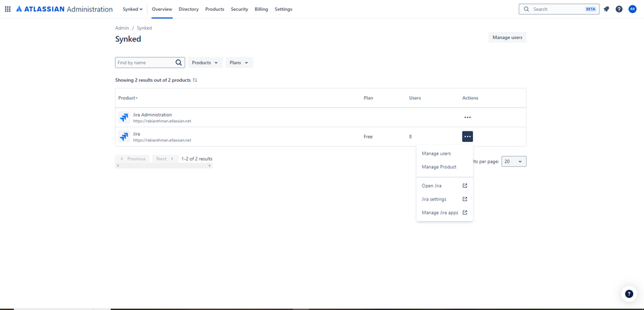Screen dimensions: 644x310
Task: Click the Free plan cell in Jira row
Action: click(368, 137)
